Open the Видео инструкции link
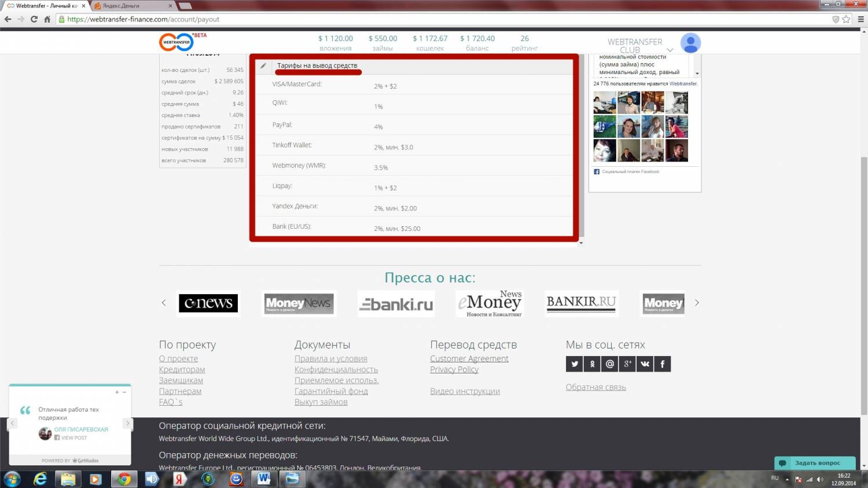The image size is (868, 488). [x=465, y=391]
